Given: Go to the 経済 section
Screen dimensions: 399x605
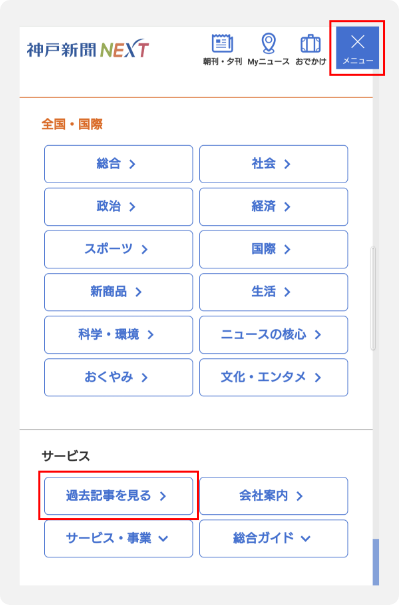Looking at the screenshot, I should [274, 207].
